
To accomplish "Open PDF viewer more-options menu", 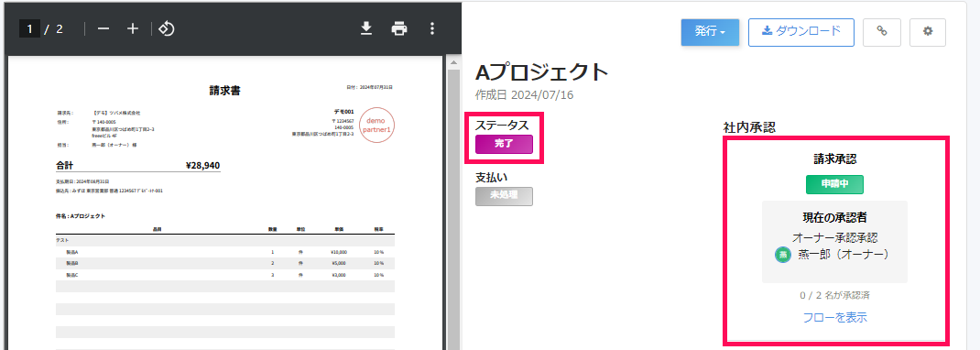I will click(x=432, y=28).
